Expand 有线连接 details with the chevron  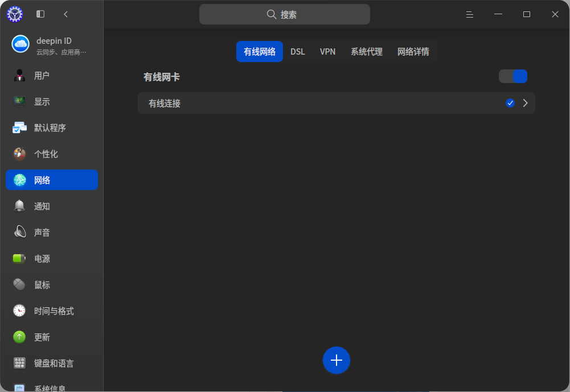coord(525,103)
